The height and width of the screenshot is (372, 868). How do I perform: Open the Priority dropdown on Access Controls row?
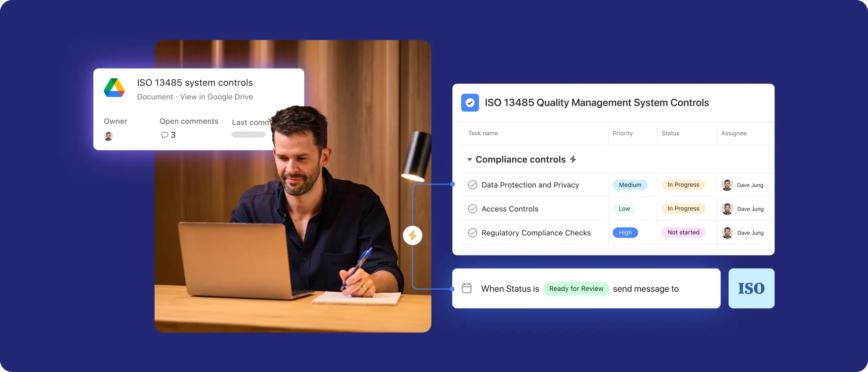(624, 209)
